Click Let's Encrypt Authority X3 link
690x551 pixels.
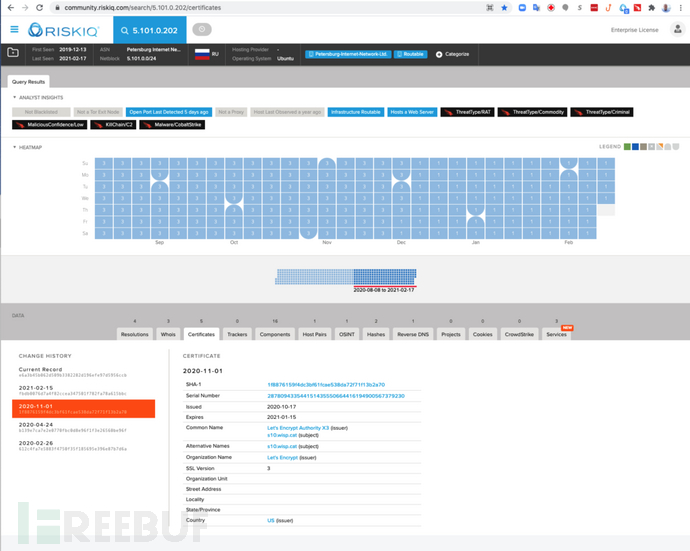click(298, 428)
